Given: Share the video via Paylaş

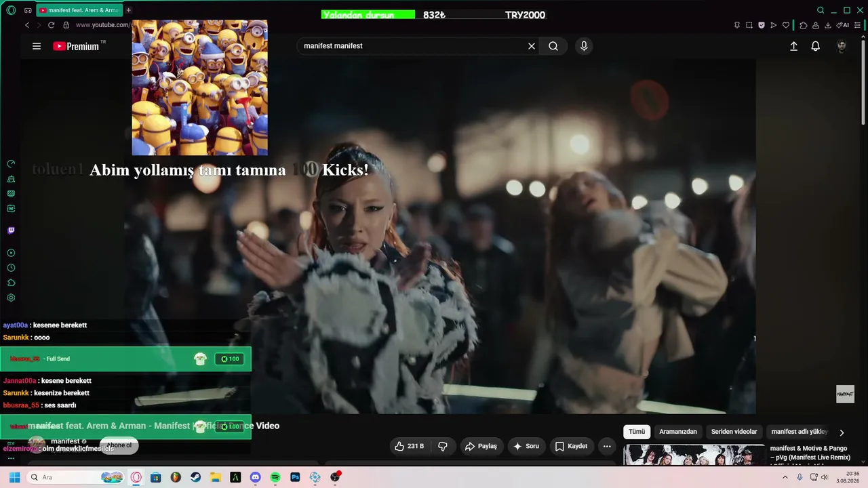Looking at the screenshot, I should point(481,446).
